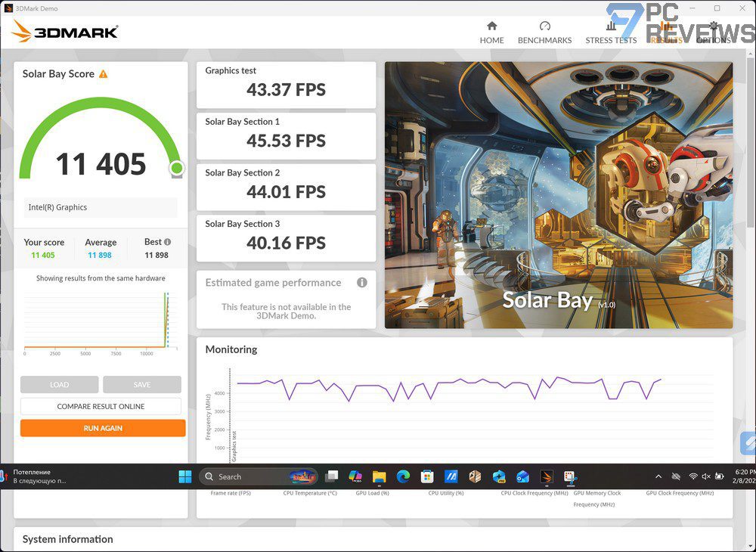The image size is (756, 552).
Task: Click the LOAD button
Action: point(59,385)
